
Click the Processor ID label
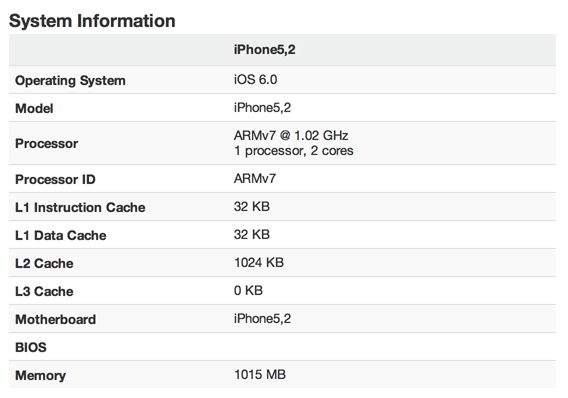click(x=55, y=179)
